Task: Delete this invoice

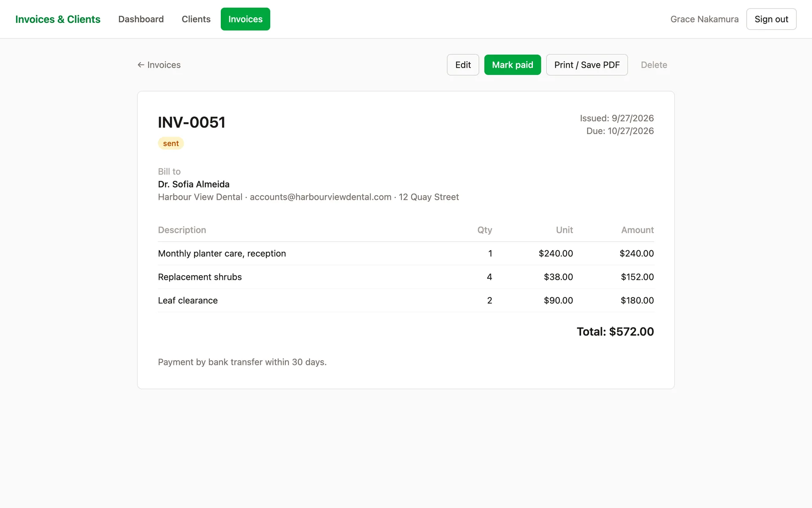Action: pos(654,65)
